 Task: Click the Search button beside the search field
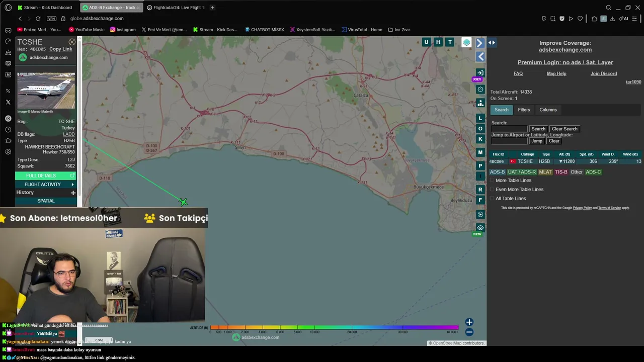tap(538, 129)
